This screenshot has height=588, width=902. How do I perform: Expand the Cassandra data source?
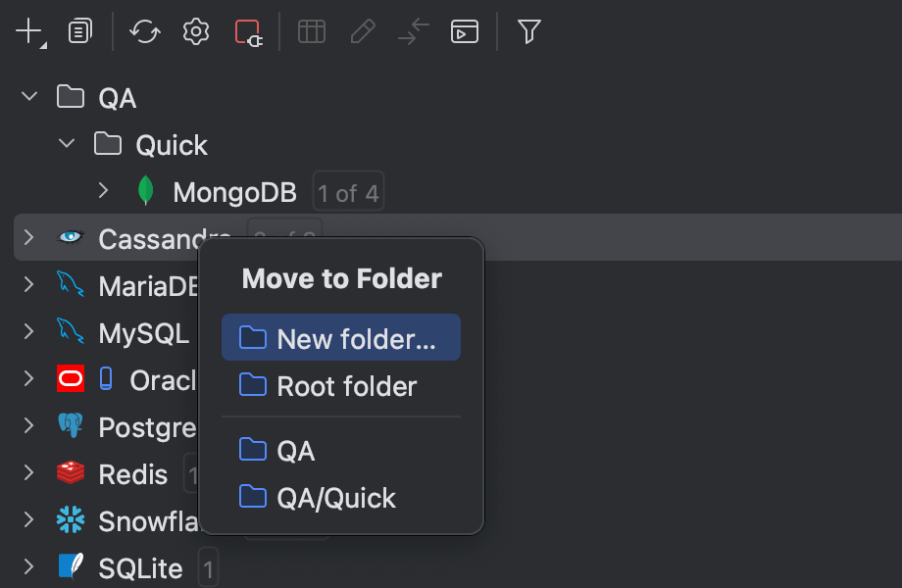(27, 237)
